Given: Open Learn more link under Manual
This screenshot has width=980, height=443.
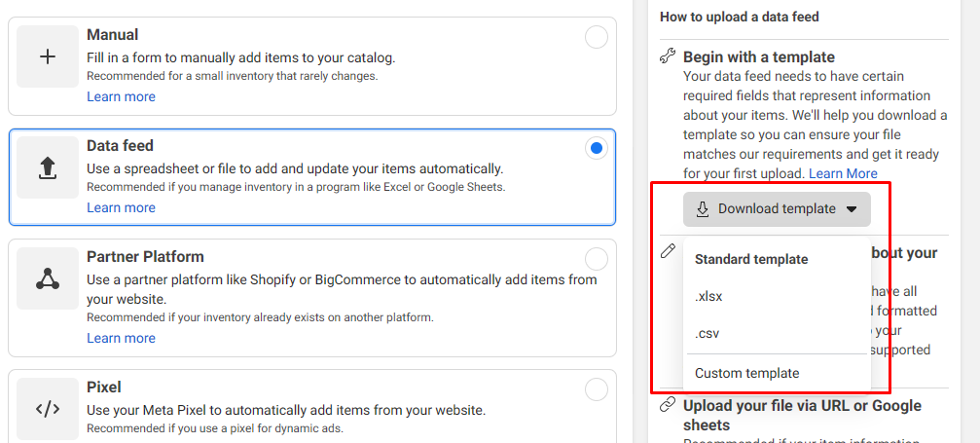Looking at the screenshot, I should [x=121, y=96].
